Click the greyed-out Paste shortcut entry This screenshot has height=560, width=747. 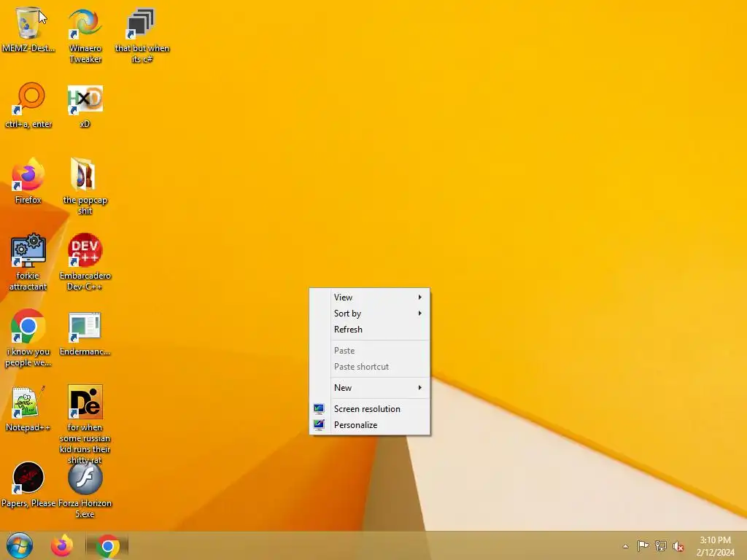[x=370, y=367]
